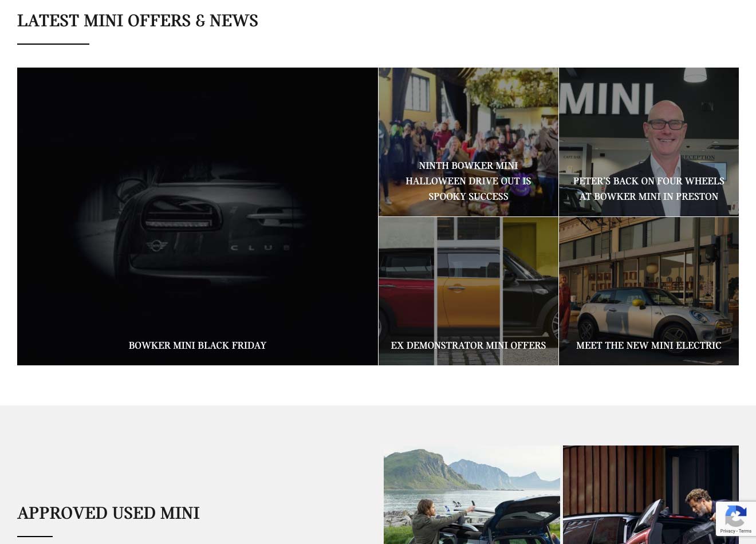This screenshot has width=756, height=544.
Task: Open the coastal mountain scene image
Action: pyautogui.click(x=472, y=495)
